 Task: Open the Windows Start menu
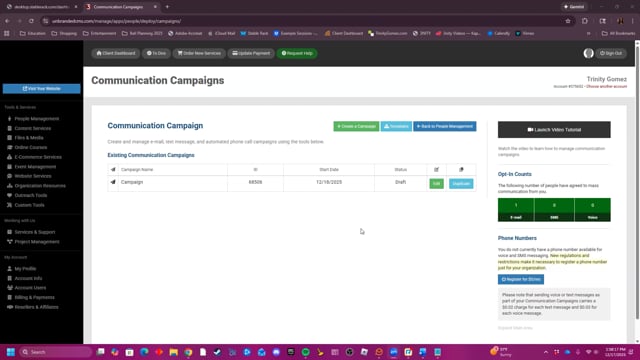(11, 352)
